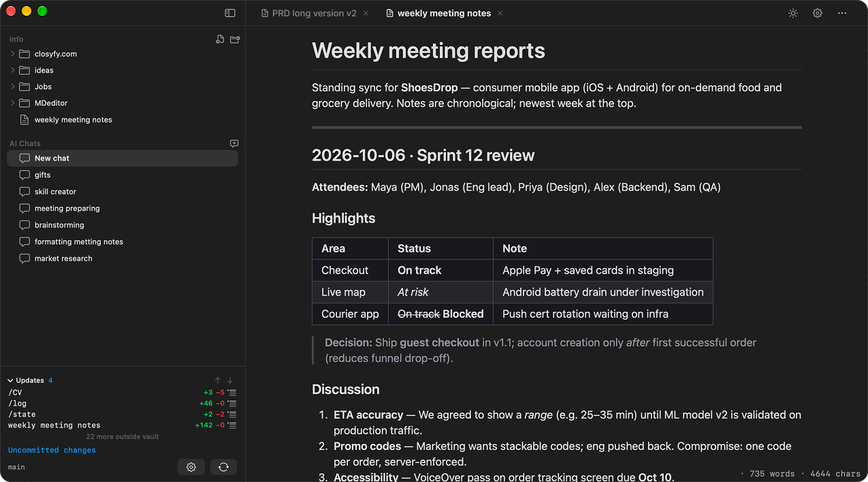Click the Uncommitted changes link
The width and height of the screenshot is (868, 482).
point(52,450)
